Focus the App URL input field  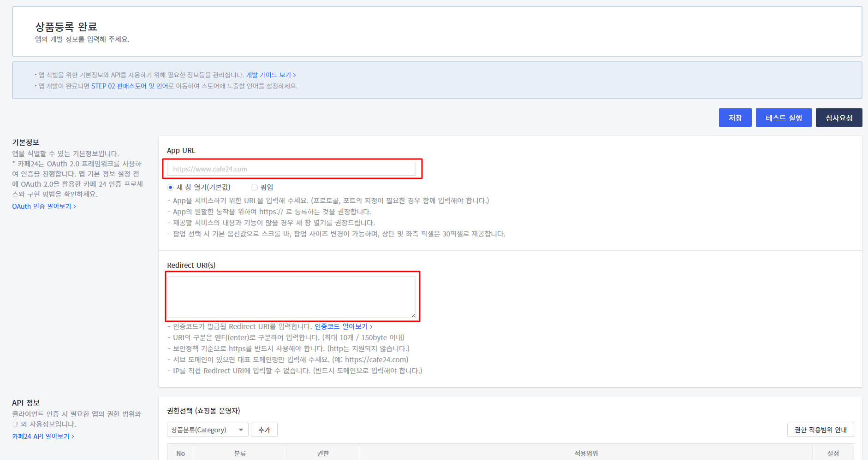tap(291, 169)
